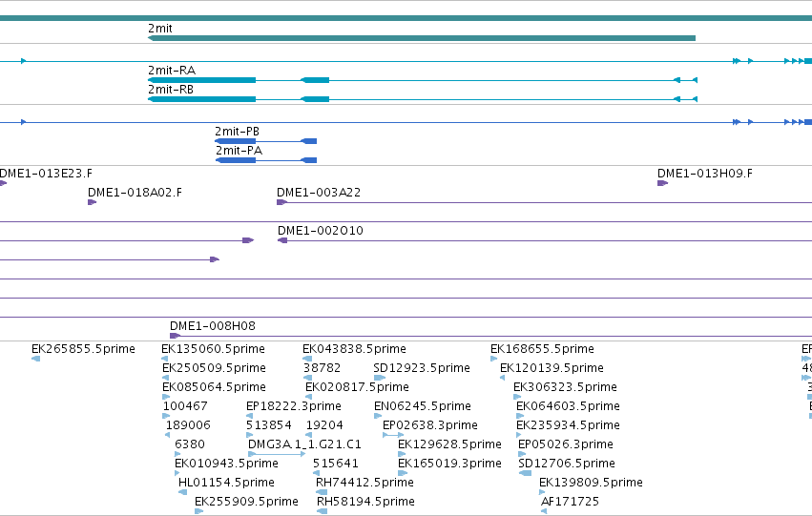
Task: Click the DME1-018A02.F label
Action: point(135,193)
